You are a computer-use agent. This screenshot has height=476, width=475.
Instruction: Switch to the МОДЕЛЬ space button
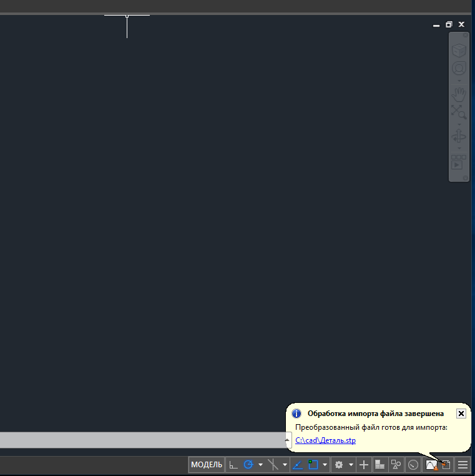pyautogui.click(x=207, y=465)
